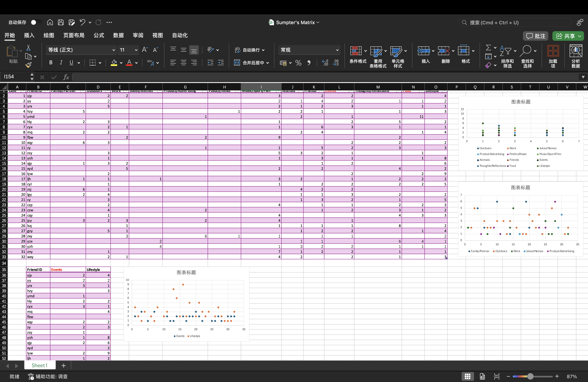
Task: Toggle bold formatting button
Action: (x=51, y=63)
